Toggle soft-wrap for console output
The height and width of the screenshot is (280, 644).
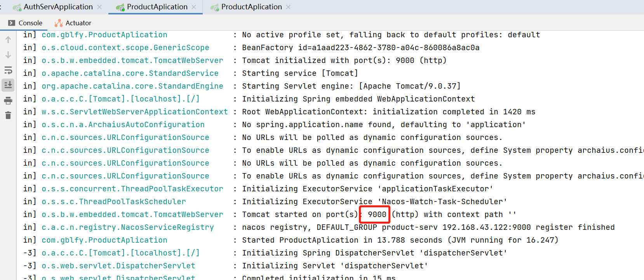8,70
